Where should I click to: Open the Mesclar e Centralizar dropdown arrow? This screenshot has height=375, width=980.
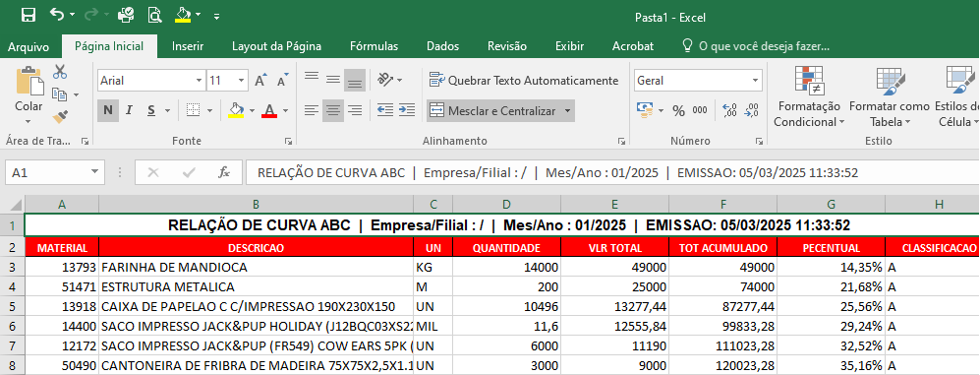point(567,111)
